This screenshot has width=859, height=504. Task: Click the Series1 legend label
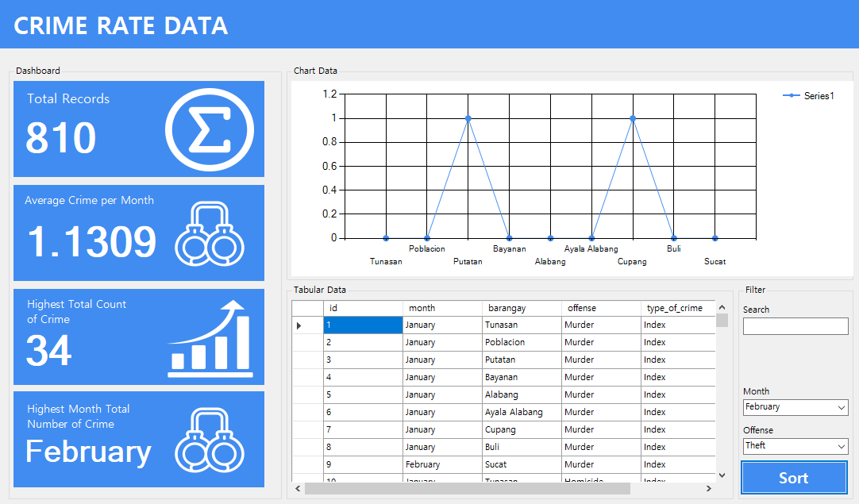coord(819,96)
